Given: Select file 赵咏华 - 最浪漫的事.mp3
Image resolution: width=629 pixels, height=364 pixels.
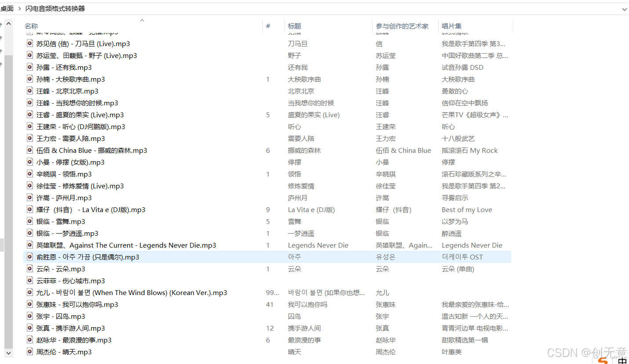Looking at the screenshot, I should [74, 340].
